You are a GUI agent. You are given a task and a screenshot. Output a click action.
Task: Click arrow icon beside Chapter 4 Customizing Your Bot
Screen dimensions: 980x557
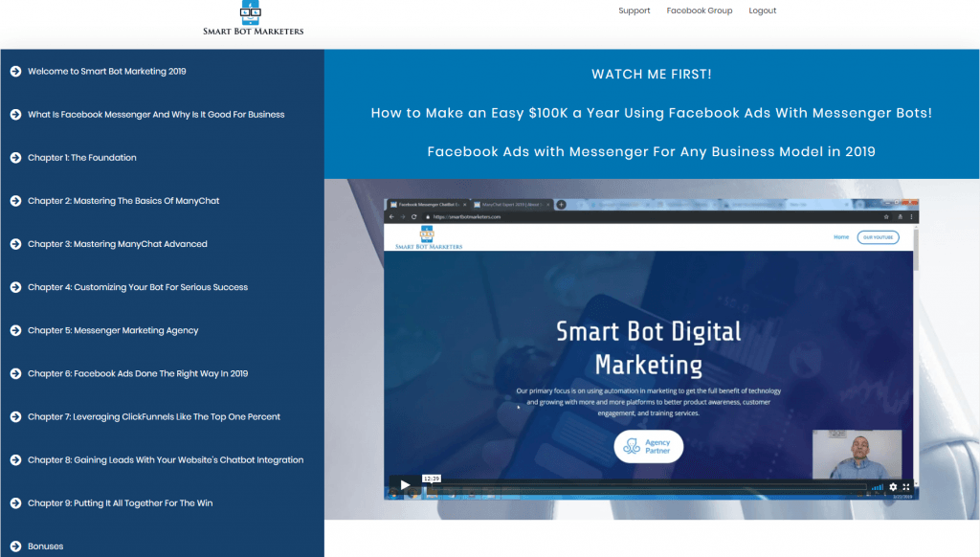[15, 287]
